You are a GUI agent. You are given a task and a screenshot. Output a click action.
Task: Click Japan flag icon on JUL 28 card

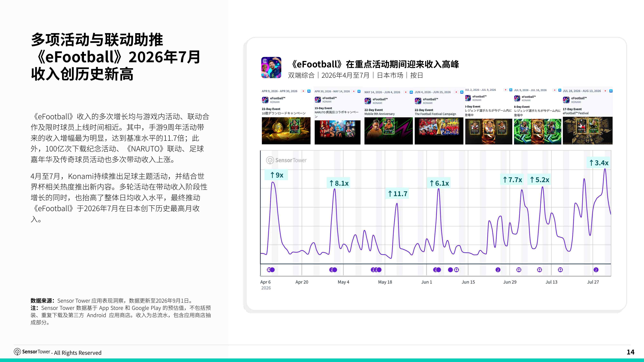coord(605,91)
